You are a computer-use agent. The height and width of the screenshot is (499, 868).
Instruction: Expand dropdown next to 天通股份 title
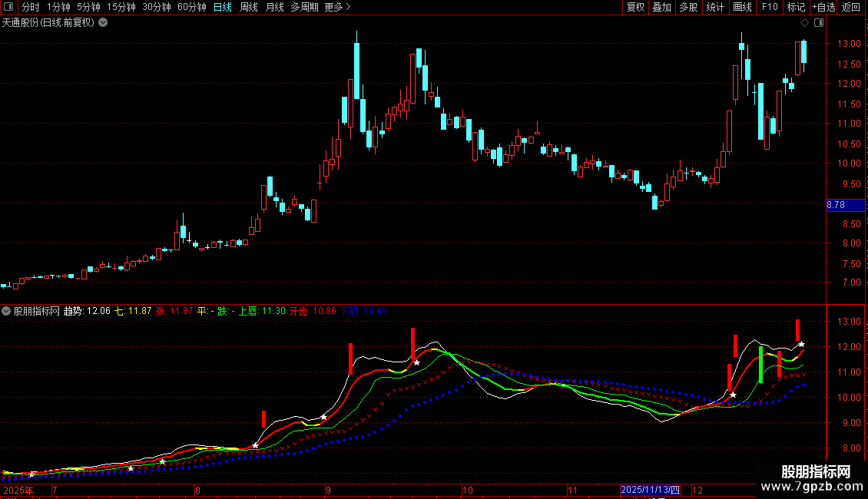pos(103,23)
